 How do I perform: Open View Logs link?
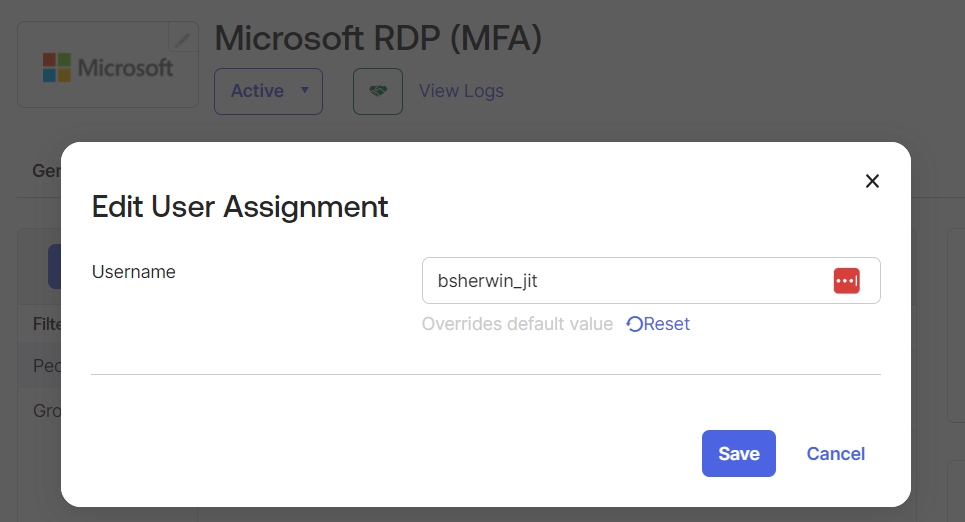[x=461, y=91]
